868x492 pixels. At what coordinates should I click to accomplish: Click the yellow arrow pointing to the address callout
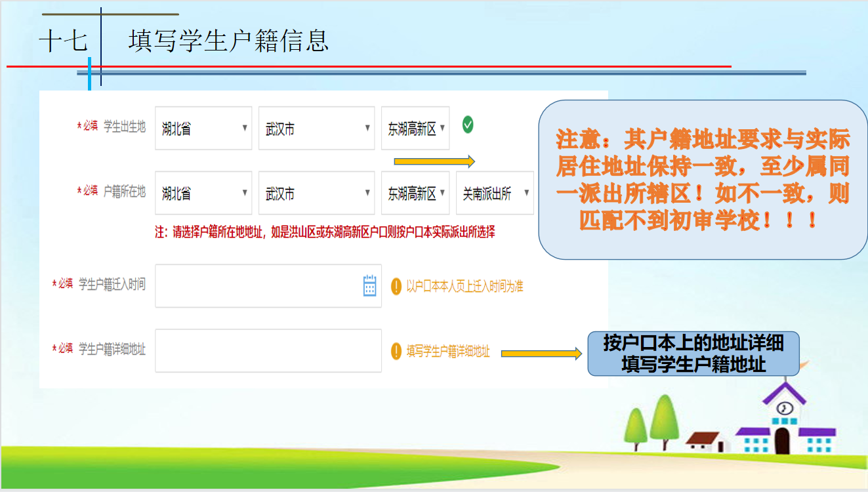pyautogui.click(x=541, y=354)
